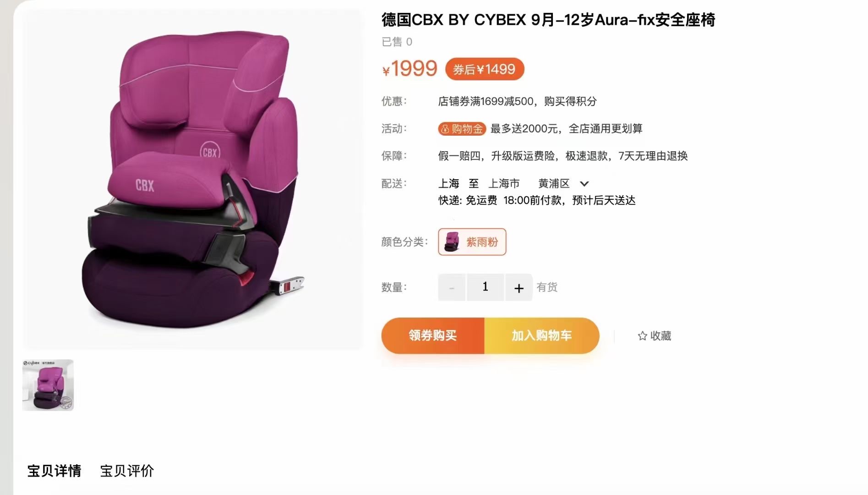868x495 pixels.
Task: Click the plus icon to increase quantity
Action: pyautogui.click(x=519, y=287)
